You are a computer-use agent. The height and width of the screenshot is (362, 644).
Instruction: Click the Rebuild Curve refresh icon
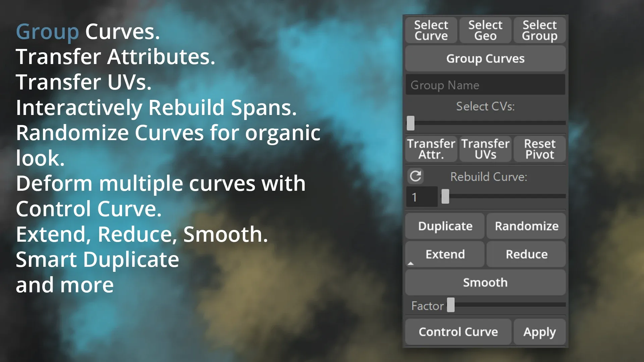coord(415,176)
